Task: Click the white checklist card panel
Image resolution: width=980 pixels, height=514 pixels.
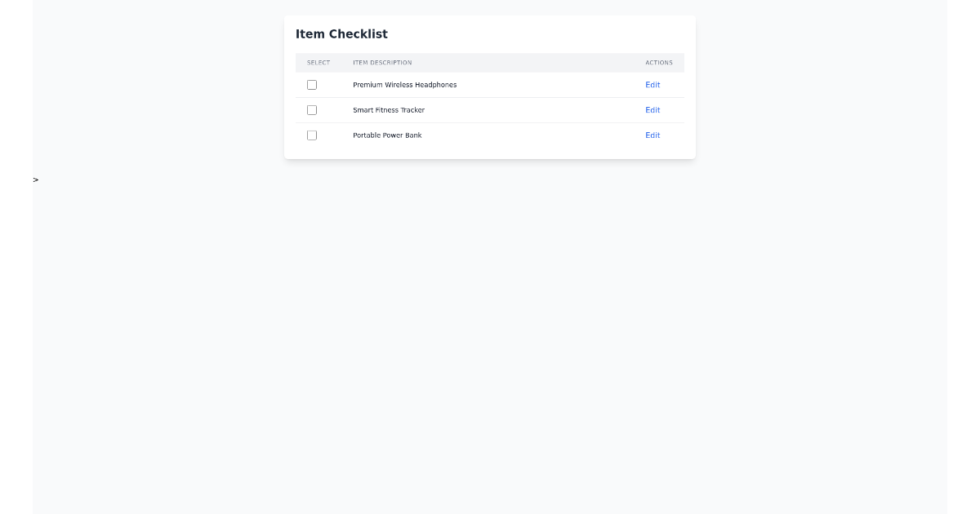Action: 490,151
